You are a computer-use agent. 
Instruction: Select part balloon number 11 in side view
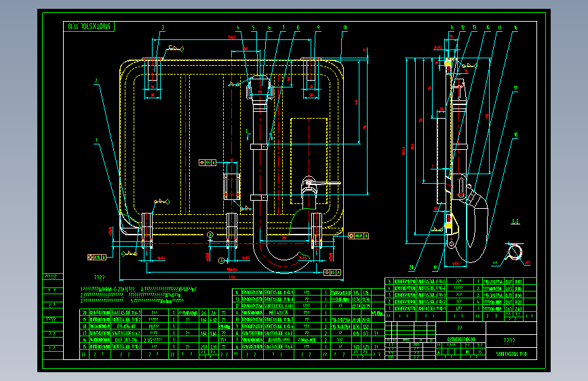click(452, 27)
